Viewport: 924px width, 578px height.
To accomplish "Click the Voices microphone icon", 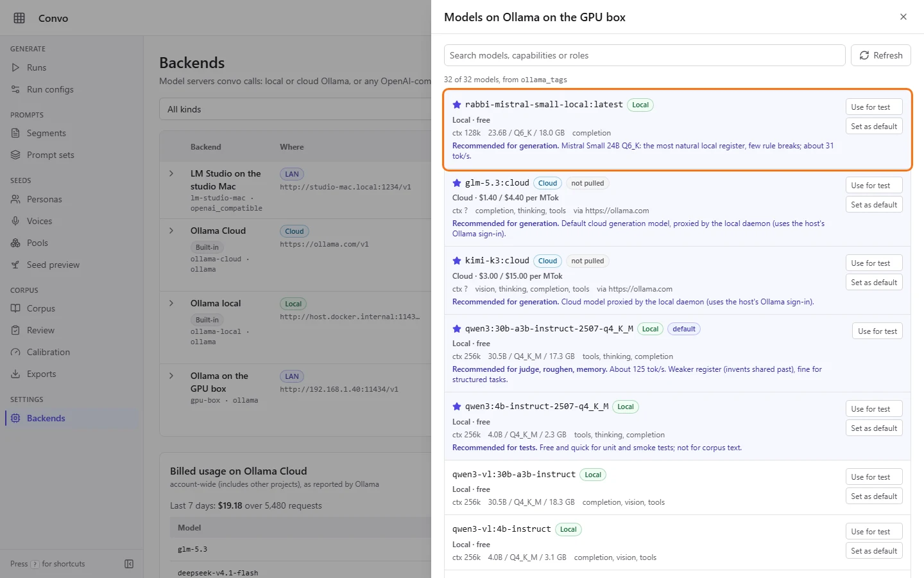I will click(15, 221).
